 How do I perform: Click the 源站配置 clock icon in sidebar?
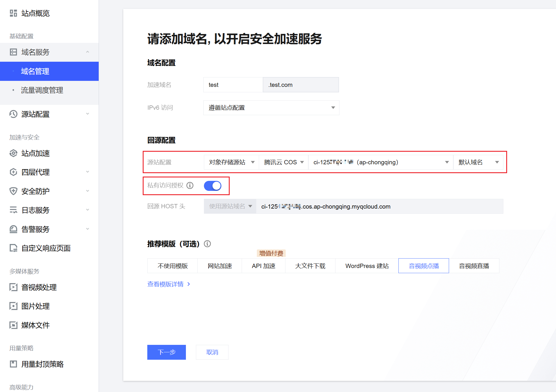click(x=13, y=114)
